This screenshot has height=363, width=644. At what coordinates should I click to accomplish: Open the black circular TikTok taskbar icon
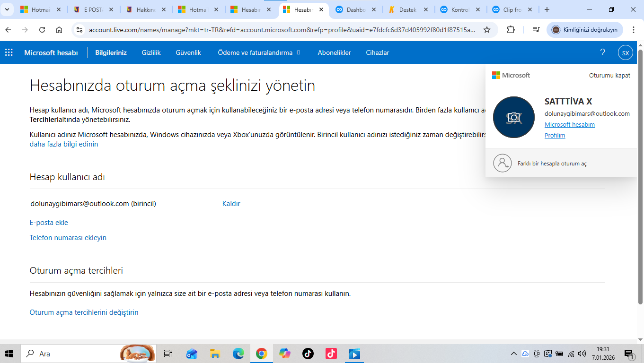308,354
